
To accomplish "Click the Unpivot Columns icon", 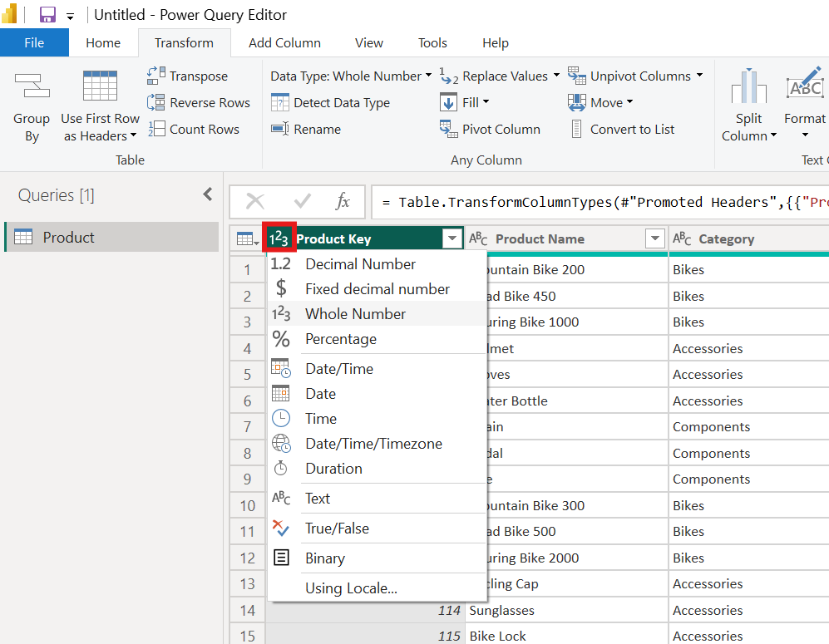I will coord(577,76).
